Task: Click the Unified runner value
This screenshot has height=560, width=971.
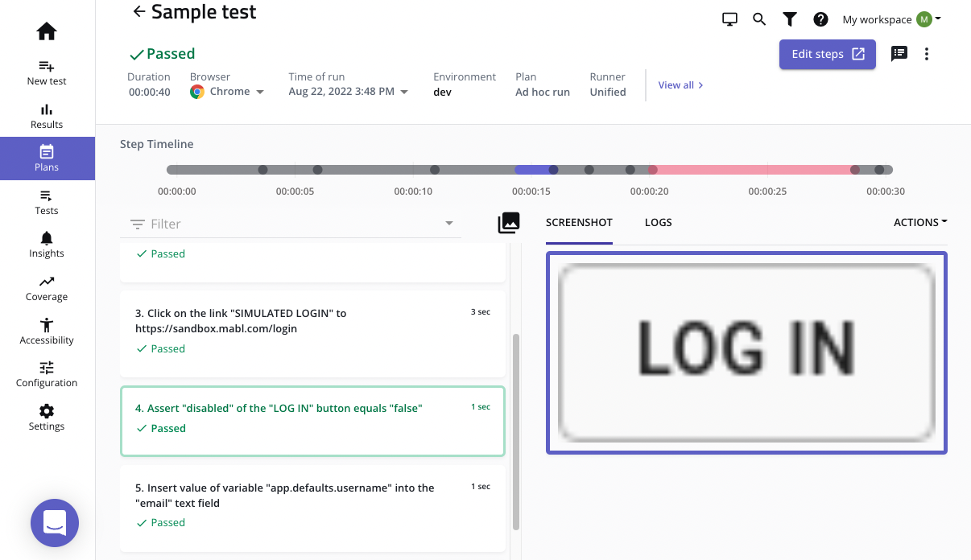Action: pos(608,92)
